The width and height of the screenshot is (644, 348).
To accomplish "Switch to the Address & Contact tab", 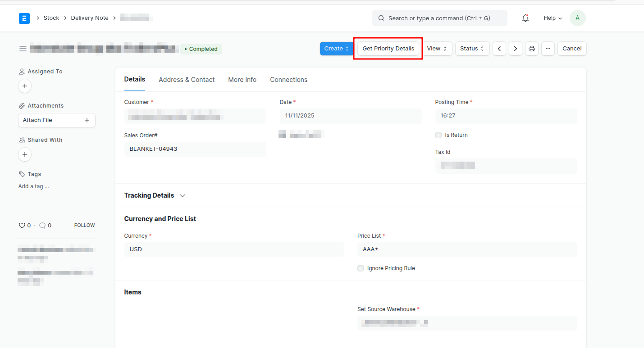I will pos(187,80).
